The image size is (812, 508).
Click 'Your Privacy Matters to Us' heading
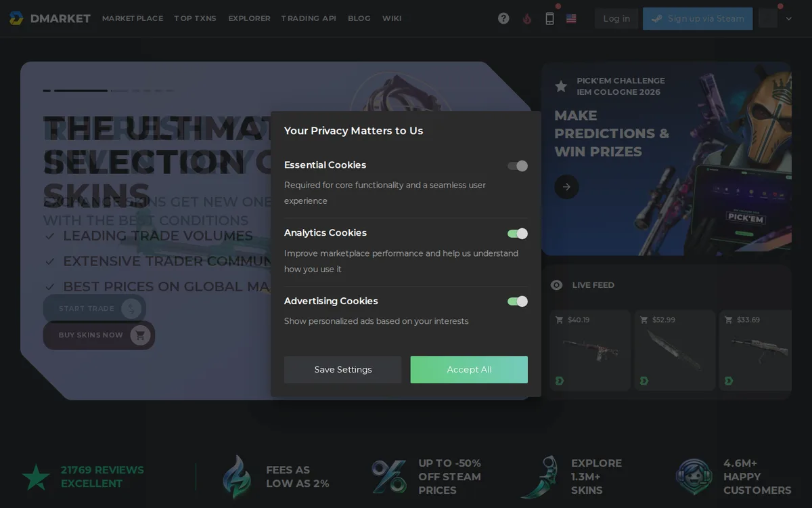354,131
